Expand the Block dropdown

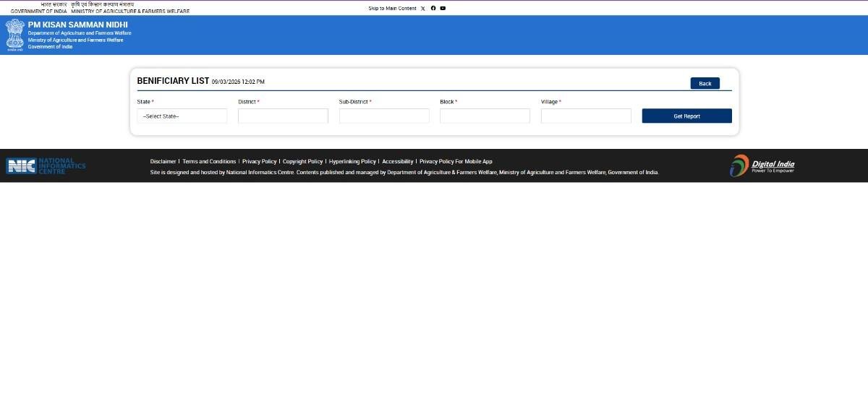485,116
